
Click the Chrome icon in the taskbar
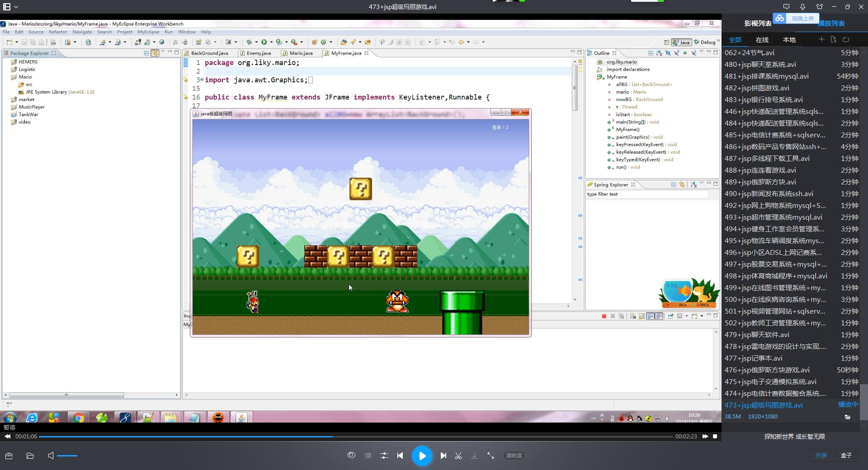(79, 418)
